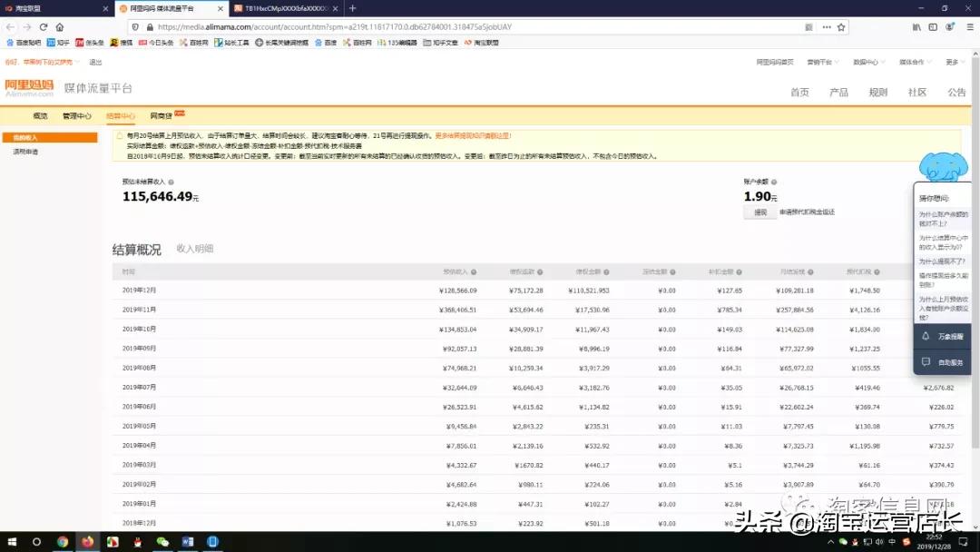Click the 退出 logout link
This screenshot has width=980, height=552.
pos(95,62)
